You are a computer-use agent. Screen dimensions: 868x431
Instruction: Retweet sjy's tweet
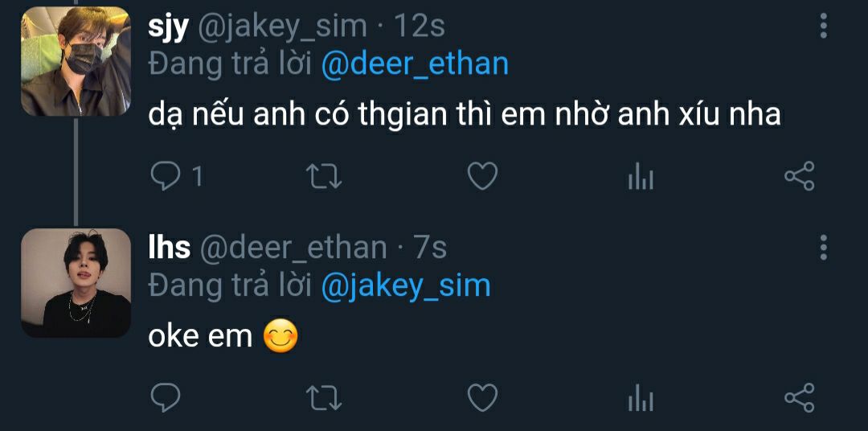click(325, 176)
